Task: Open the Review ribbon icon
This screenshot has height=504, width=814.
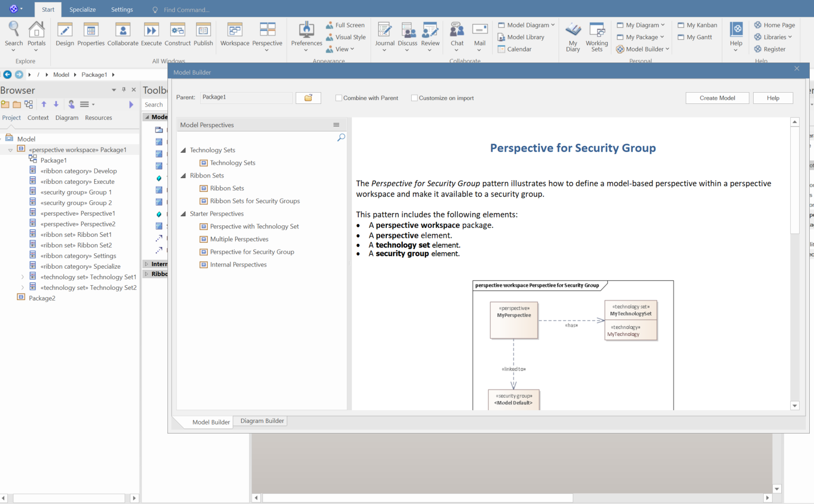Action: (430, 36)
